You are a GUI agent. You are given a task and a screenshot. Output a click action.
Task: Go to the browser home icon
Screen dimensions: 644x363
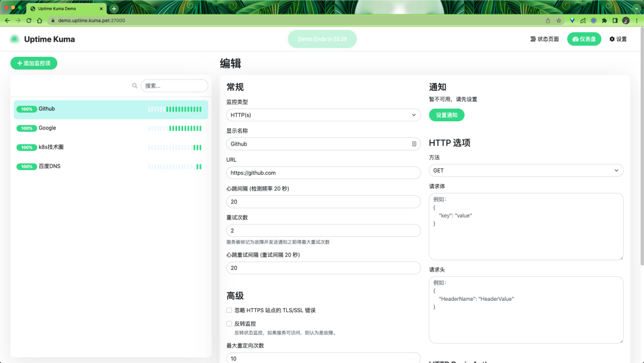point(40,20)
